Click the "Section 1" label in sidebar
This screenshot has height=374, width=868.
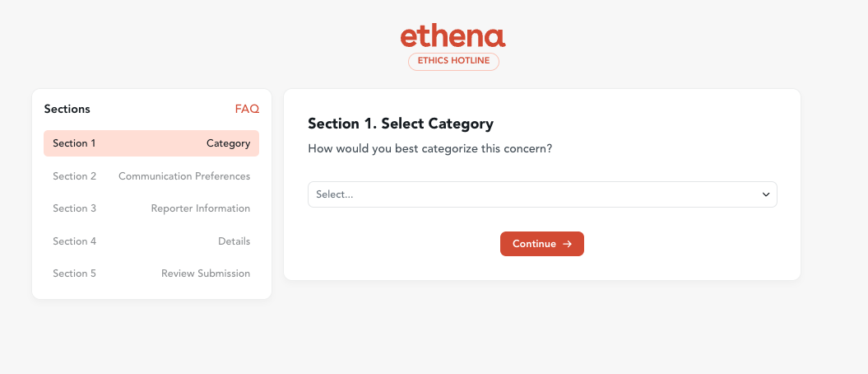click(x=74, y=143)
